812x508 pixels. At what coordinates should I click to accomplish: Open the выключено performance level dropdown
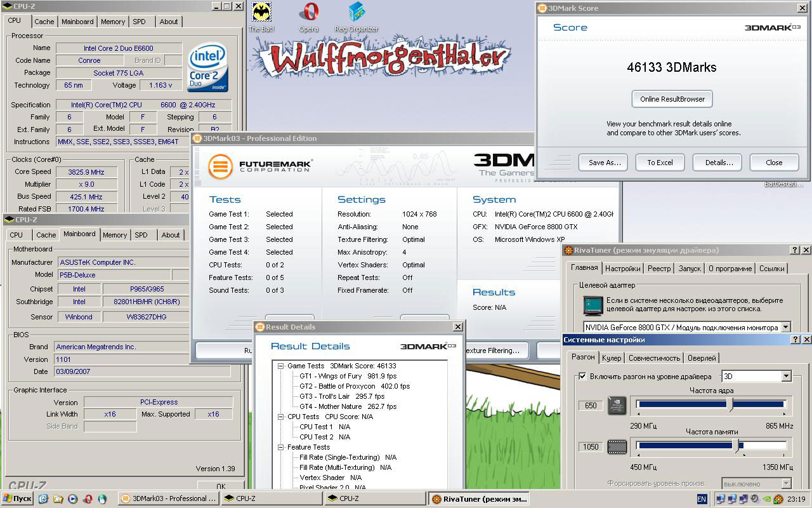785,484
